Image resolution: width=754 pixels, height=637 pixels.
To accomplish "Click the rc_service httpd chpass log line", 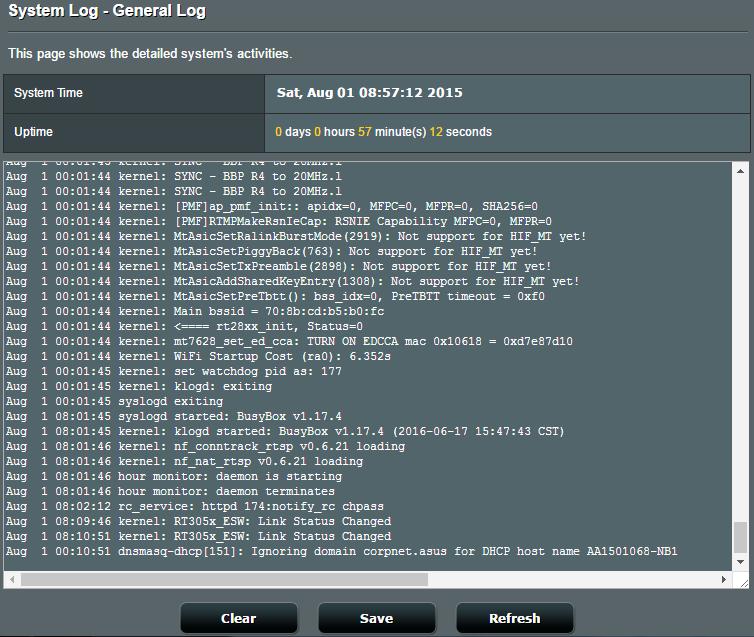I will point(195,506).
